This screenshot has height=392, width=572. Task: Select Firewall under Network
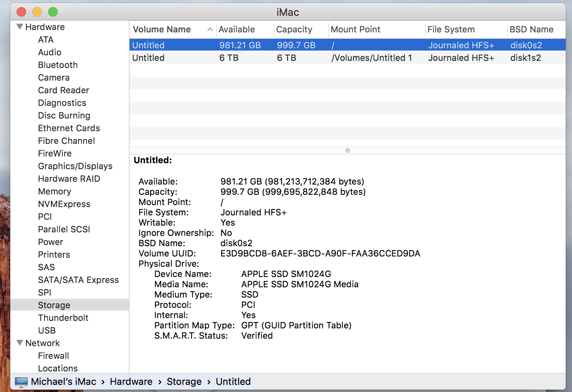tap(53, 356)
